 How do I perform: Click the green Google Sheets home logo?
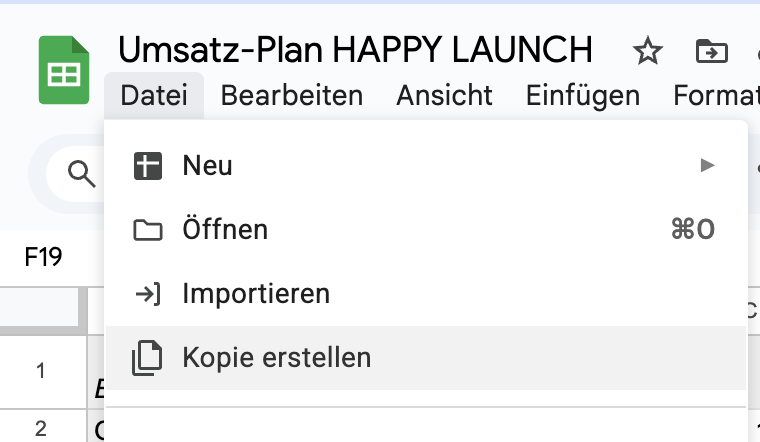[64, 70]
